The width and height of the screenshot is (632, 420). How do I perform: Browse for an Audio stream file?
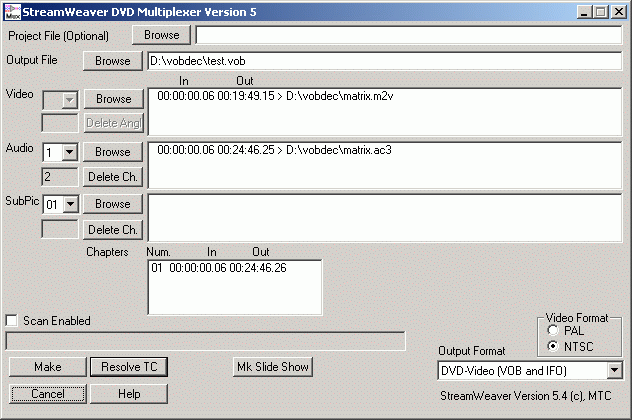(x=113, y=152)
